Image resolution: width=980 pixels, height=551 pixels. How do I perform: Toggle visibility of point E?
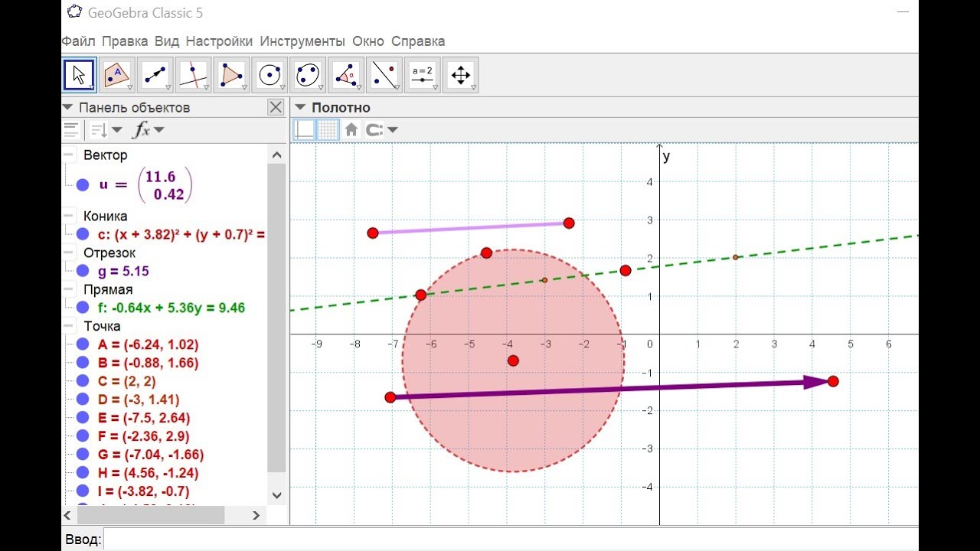[x=83, y=418]
